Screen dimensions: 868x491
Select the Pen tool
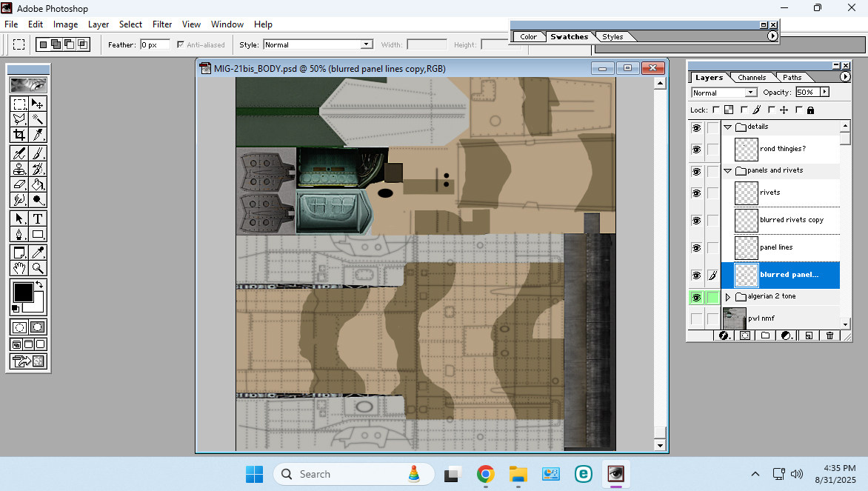pyautogui.click(x=19, y=234)
